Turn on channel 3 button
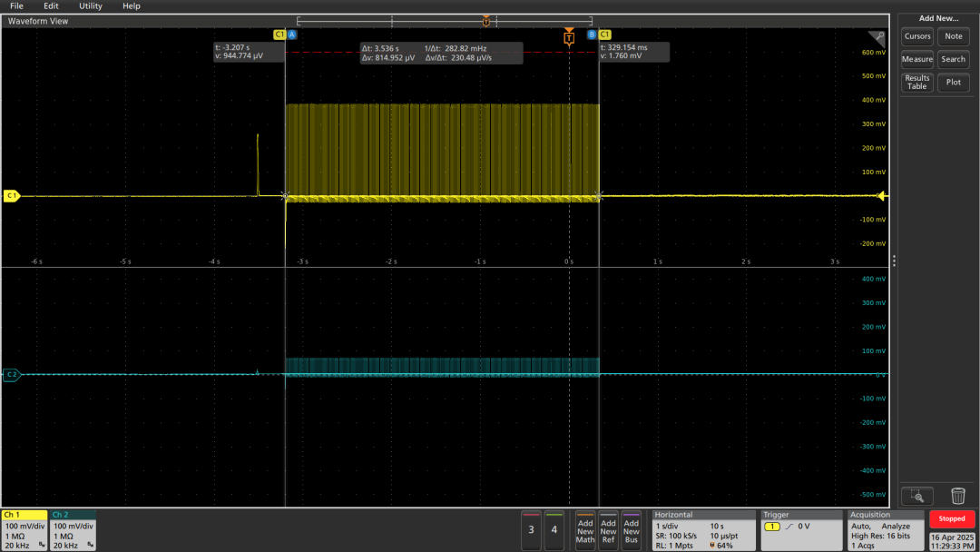Image resolution: width=980 pixels, height=552 pixels. (532, 529)
